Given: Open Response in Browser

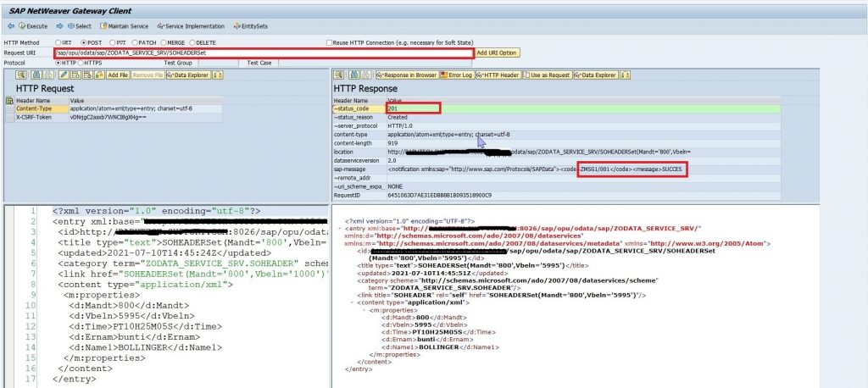Looking at the screenshot, I should (407, 75).
